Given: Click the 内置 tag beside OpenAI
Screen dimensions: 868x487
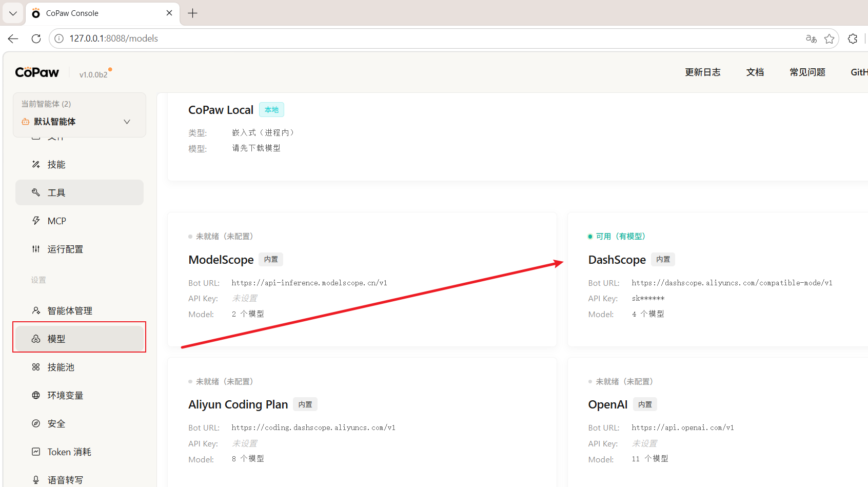Looking at the screenshot, I should [x=645, y=404].
